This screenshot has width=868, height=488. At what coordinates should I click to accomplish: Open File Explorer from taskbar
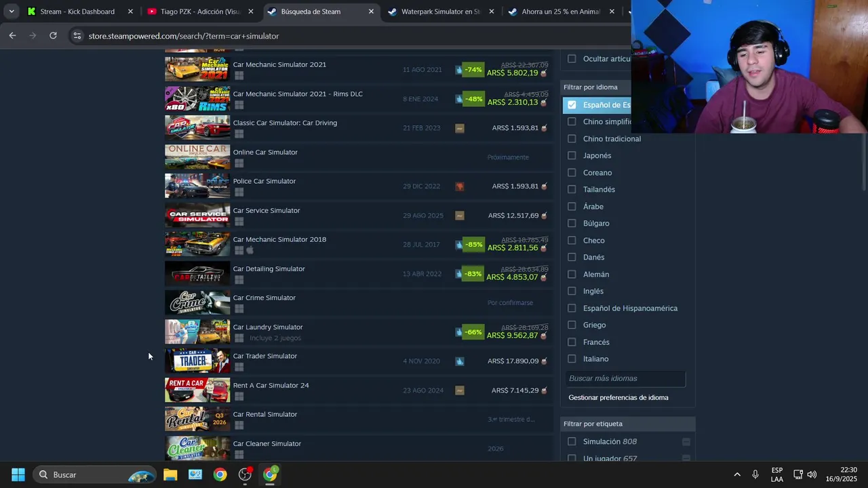point(170,474)
